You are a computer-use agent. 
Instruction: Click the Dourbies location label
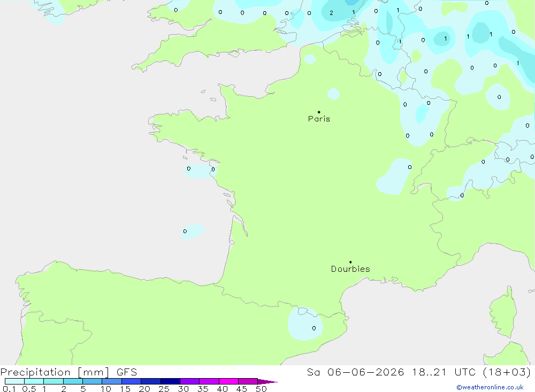[350, 269]
